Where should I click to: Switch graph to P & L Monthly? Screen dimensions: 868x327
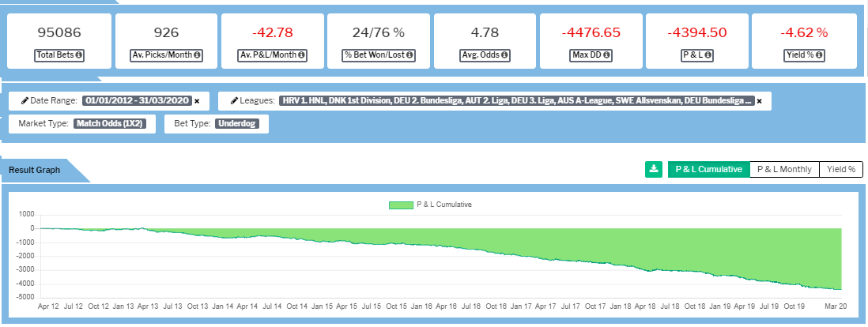784,169
